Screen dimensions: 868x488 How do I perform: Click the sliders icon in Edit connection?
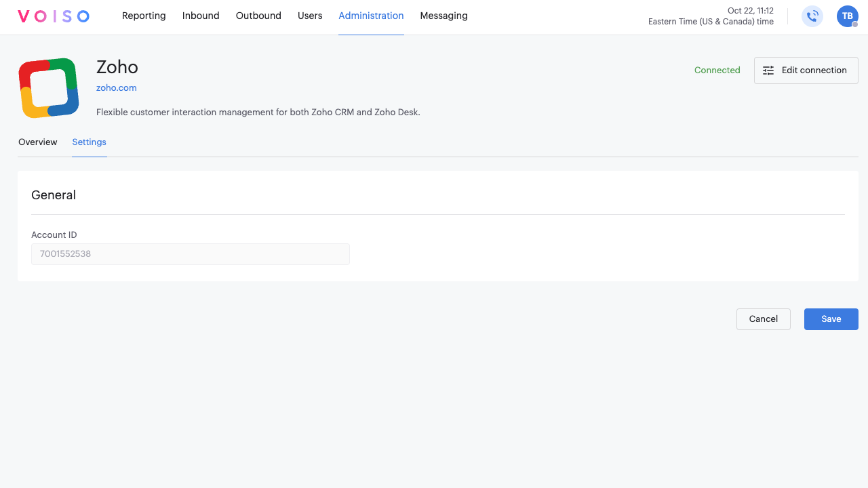point(768,70)
